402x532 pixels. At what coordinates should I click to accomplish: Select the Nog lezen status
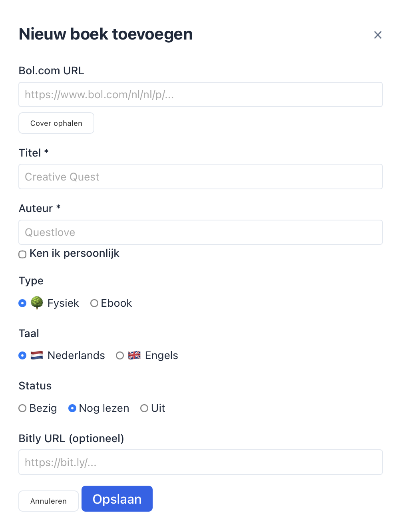72,408
